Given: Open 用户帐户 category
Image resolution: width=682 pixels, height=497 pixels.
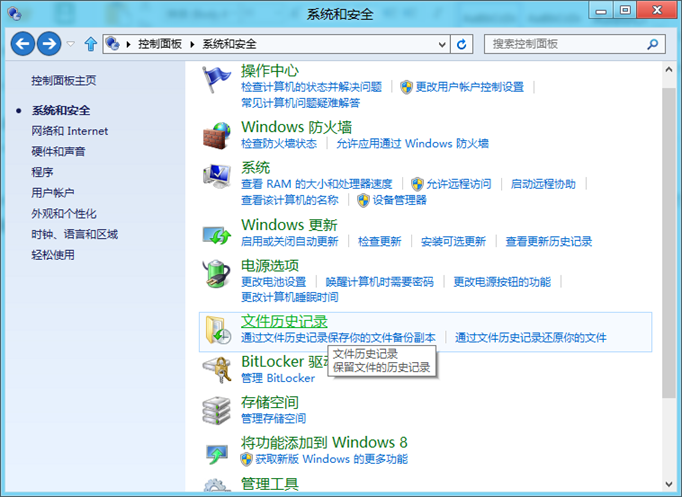Looking at the screenshot, I should click(53, 193).
